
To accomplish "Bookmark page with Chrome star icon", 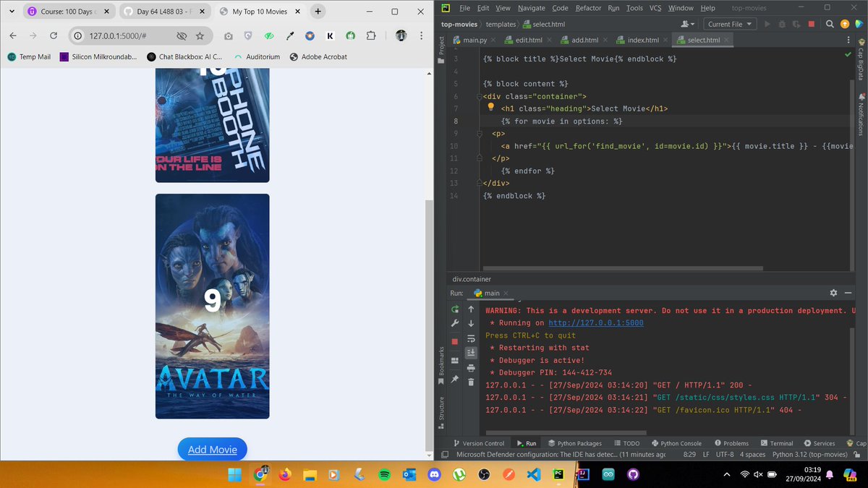I will (200, 35).
